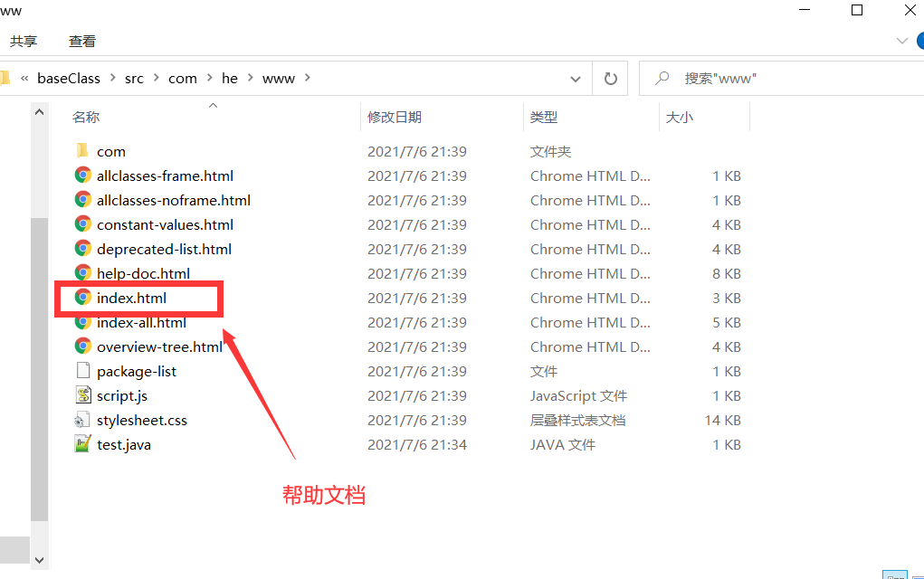Viewport: 924px width, 579px height.
Task: Select the file name allclasses-noframe.html
Action: 174,200
